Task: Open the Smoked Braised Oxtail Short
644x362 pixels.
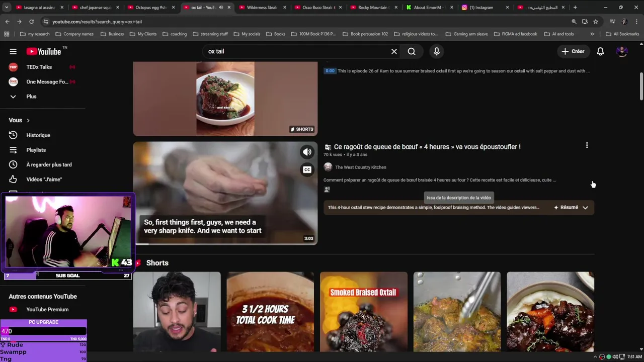Action: 364,312
